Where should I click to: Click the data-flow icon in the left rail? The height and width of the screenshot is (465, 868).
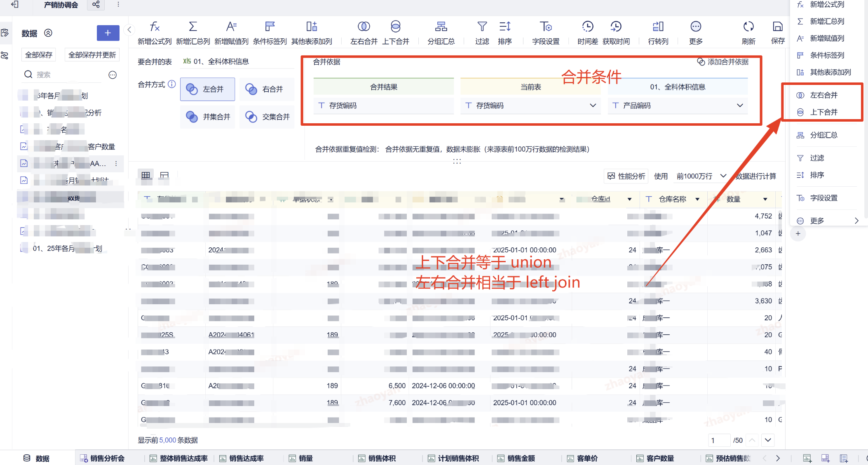pyautogui.click(x=5, y=55)
